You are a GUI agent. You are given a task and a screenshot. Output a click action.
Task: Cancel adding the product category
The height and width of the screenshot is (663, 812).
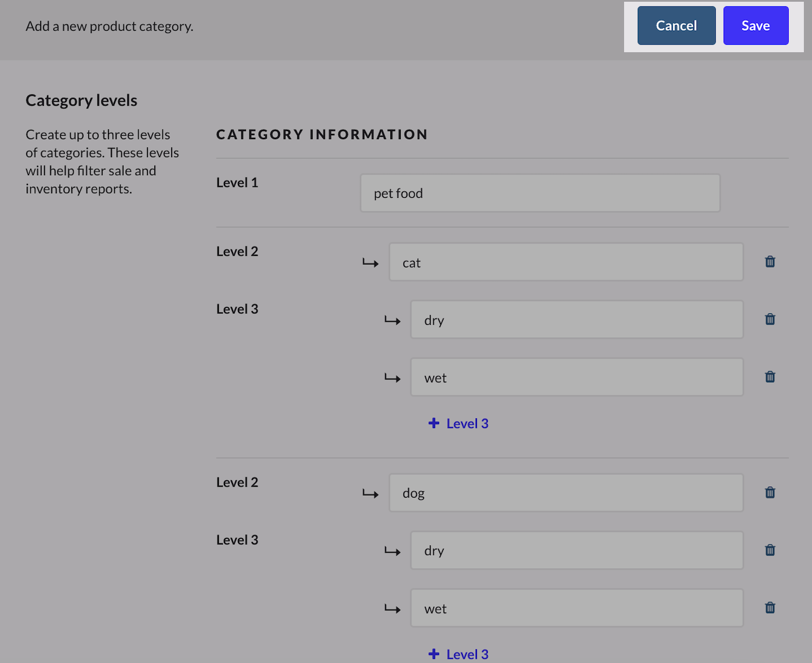coord(676,26)
